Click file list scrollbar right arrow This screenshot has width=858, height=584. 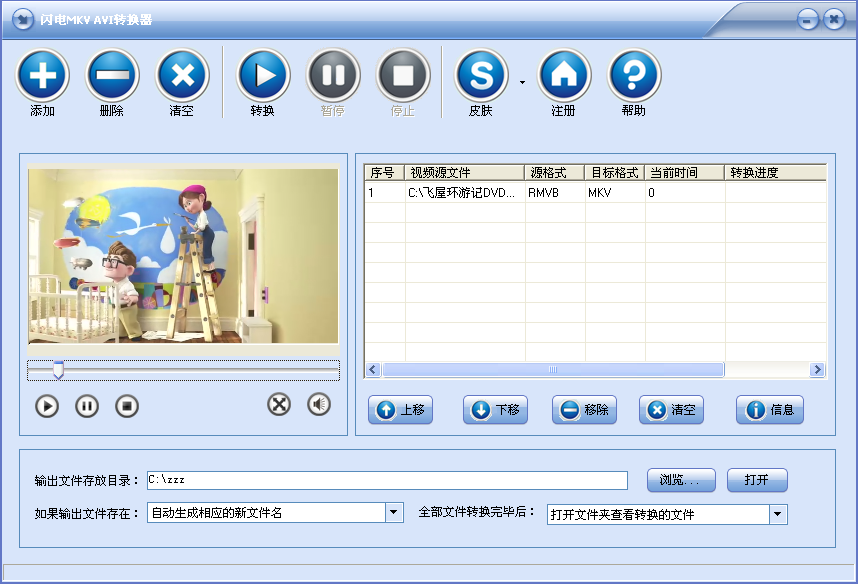[x=818, y=369]
